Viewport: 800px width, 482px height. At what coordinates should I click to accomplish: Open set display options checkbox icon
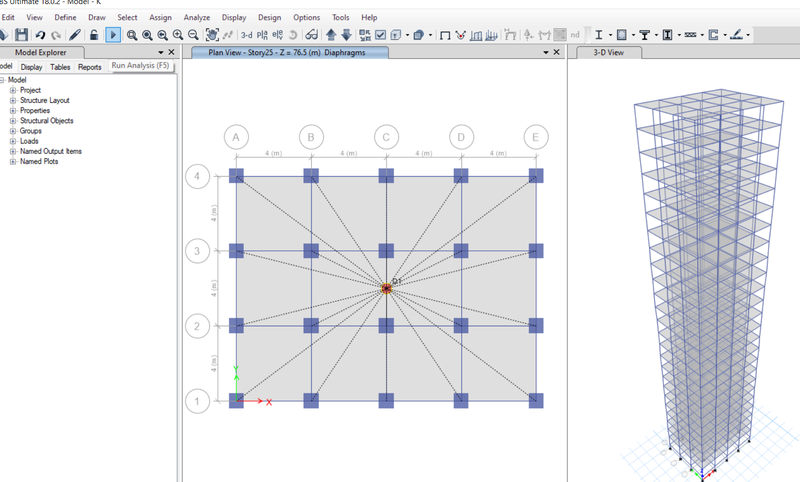[381, 35]
